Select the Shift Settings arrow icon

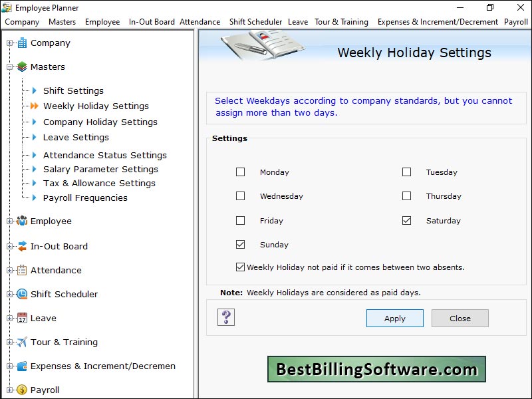[34, 90]
